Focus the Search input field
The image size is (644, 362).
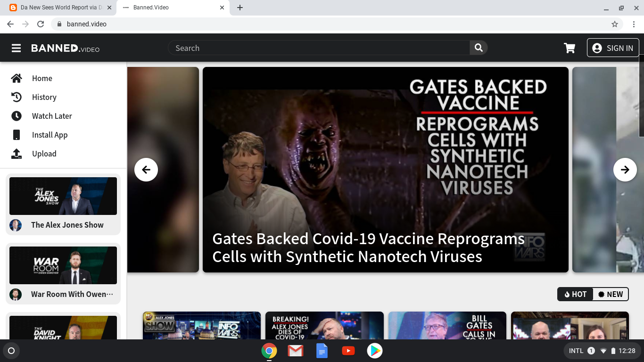319,48
